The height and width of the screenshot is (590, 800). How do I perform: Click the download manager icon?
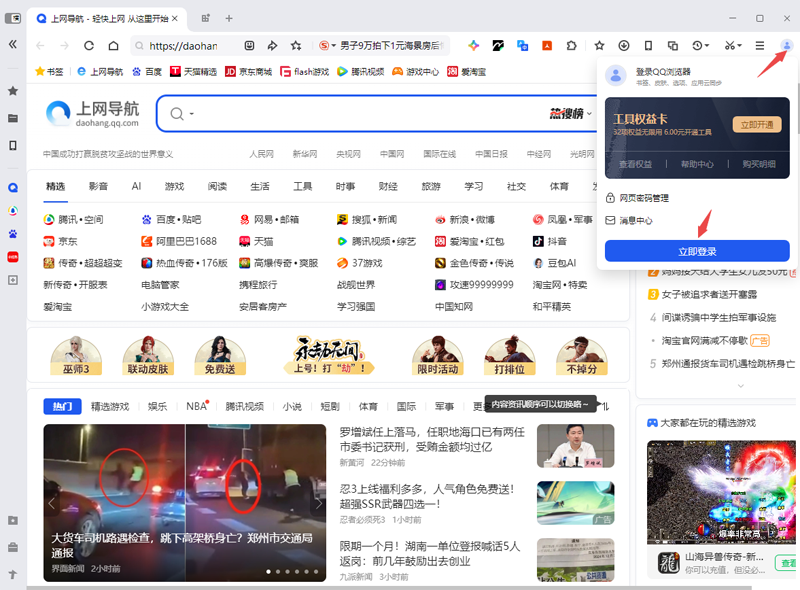click(x=624, y=46)
